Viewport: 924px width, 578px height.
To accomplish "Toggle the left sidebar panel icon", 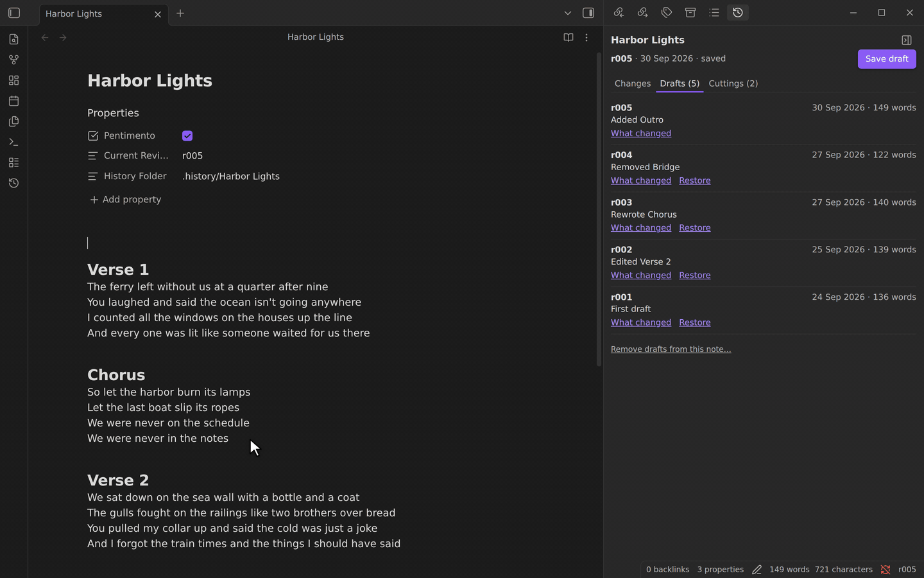I will [14, 13].
